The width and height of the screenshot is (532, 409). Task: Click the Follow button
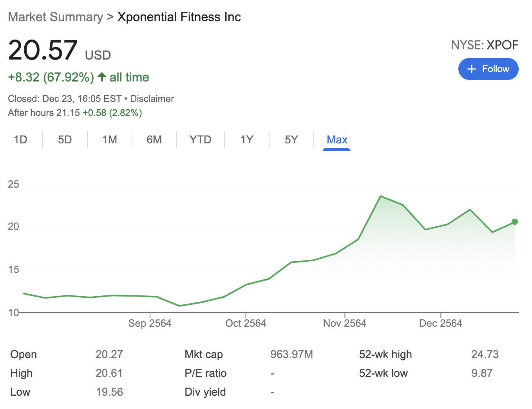click(x=488, y=69)
